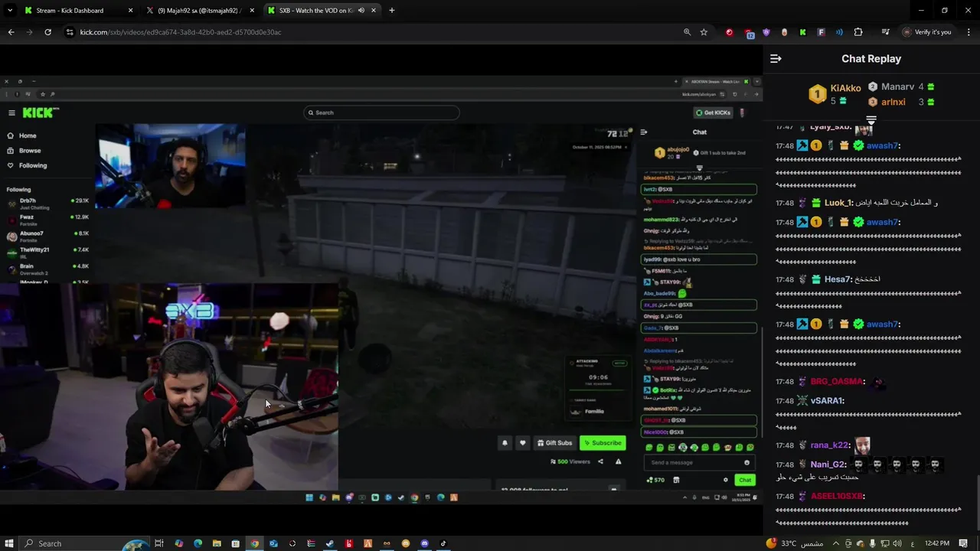Expand the chat leaderboard chevron handle
Screen dimensions: 980x551
[871, 120]
